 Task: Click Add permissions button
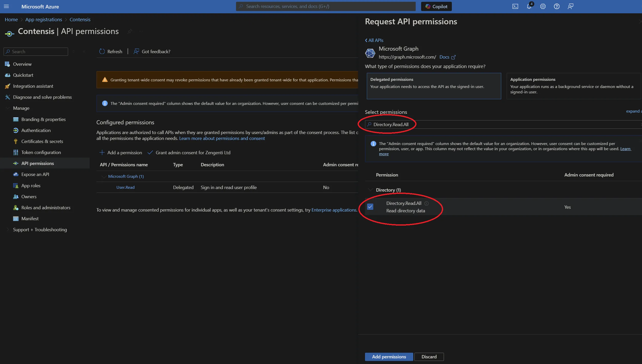coord(389,357)
